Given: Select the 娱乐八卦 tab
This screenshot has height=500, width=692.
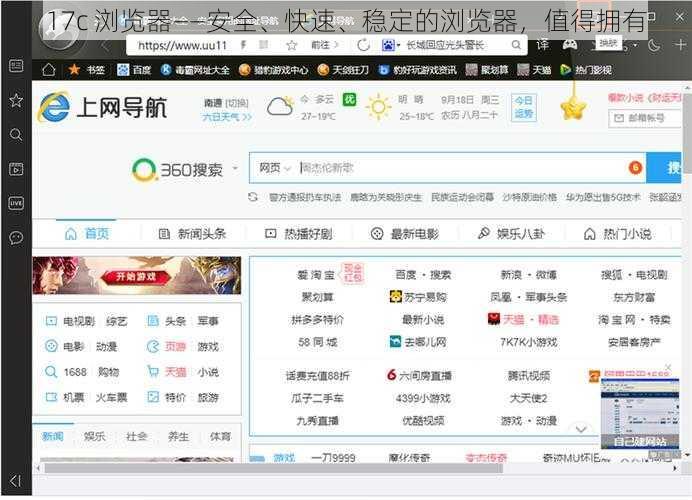Looking at the screenshot, I should coord(511,233).
